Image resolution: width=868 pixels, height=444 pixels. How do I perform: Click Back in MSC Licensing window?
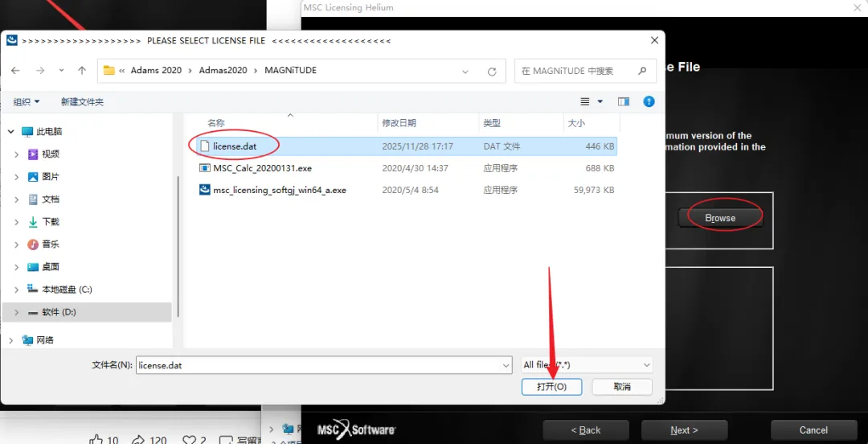point(586,430)
